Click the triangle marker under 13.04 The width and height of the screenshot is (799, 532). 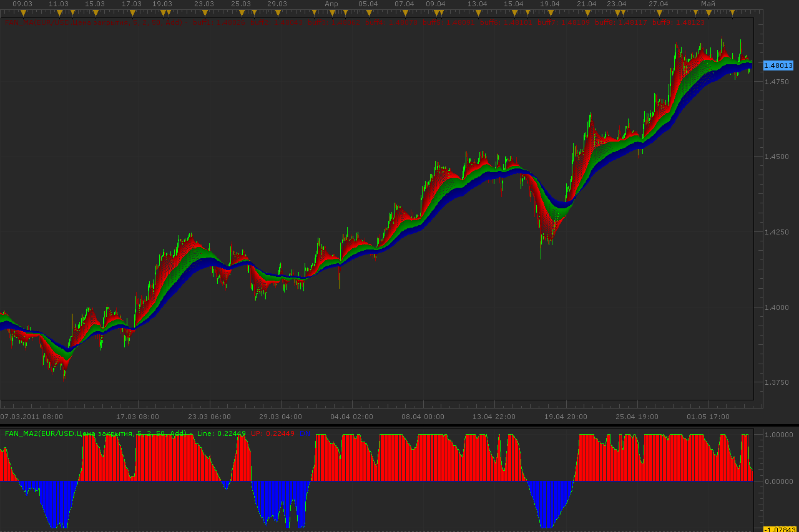click(478, 12)
